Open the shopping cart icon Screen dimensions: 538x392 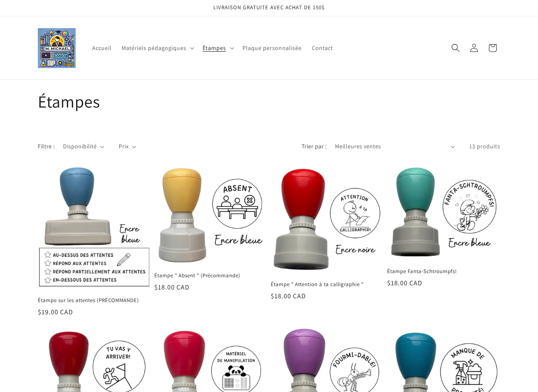coord(493,48)
